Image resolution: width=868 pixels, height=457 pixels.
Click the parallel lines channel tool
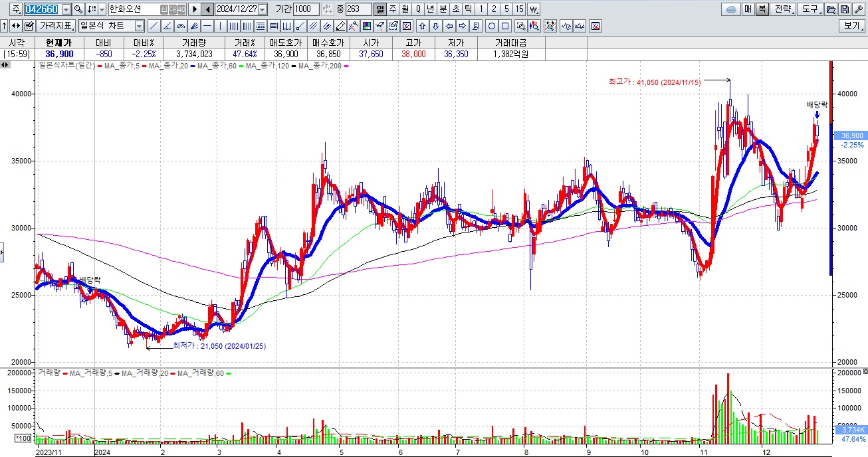coord(313,26)
